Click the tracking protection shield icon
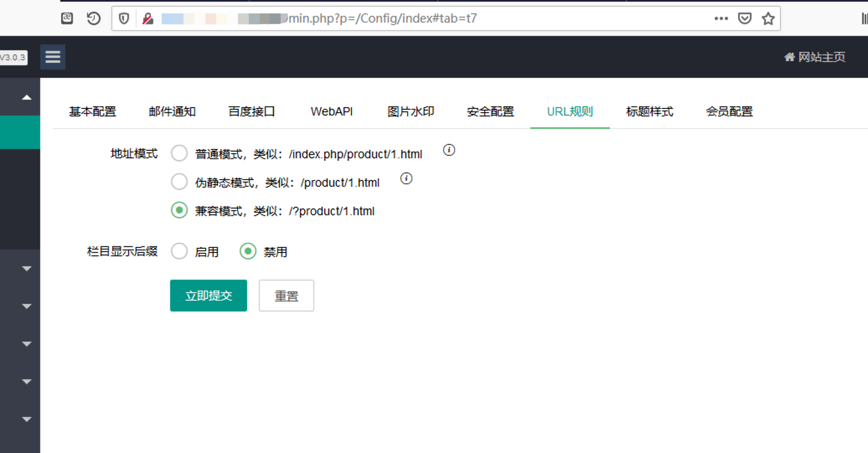Screen dimensions: 868x453 (x=124, y=18)
